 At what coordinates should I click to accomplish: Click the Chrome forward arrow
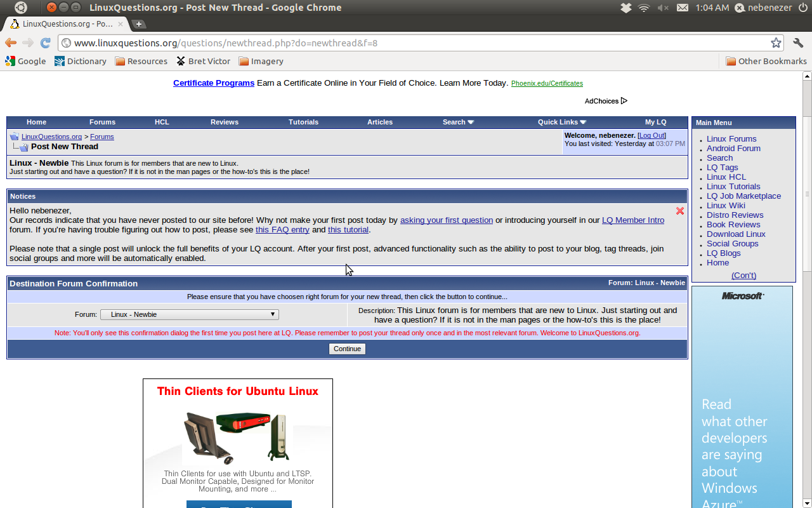click(x=28, y=43)
